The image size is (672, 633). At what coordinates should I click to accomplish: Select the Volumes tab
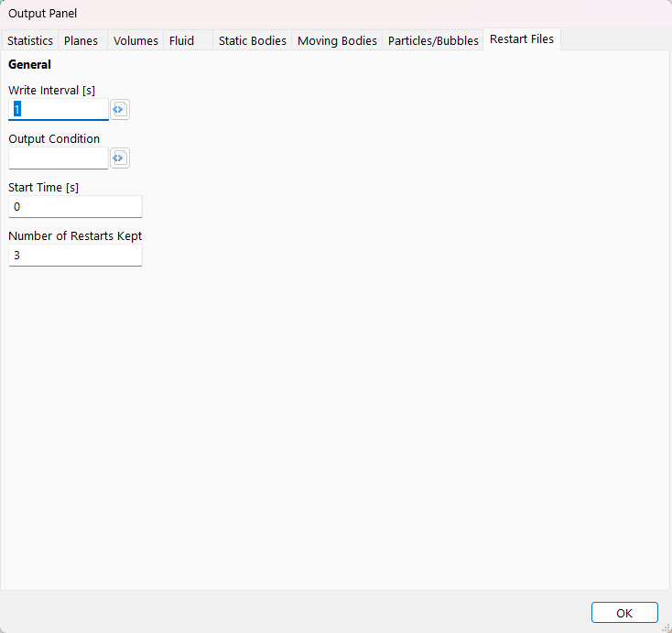tap(135, 40)
